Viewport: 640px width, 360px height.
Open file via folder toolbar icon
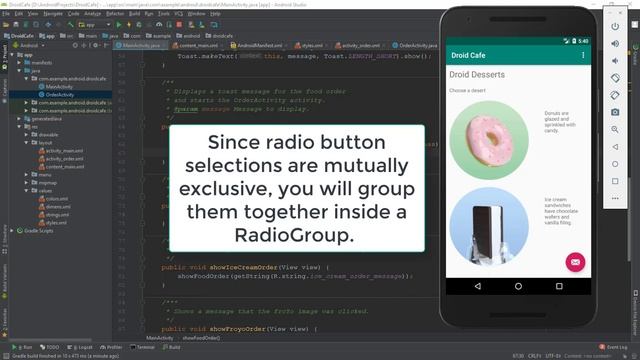[6, 25]
